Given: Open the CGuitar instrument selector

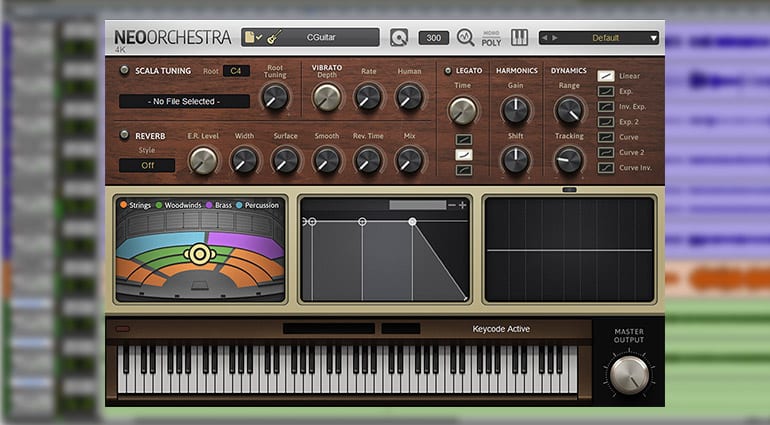Looking at the screenshot, I should pos(310,37).
